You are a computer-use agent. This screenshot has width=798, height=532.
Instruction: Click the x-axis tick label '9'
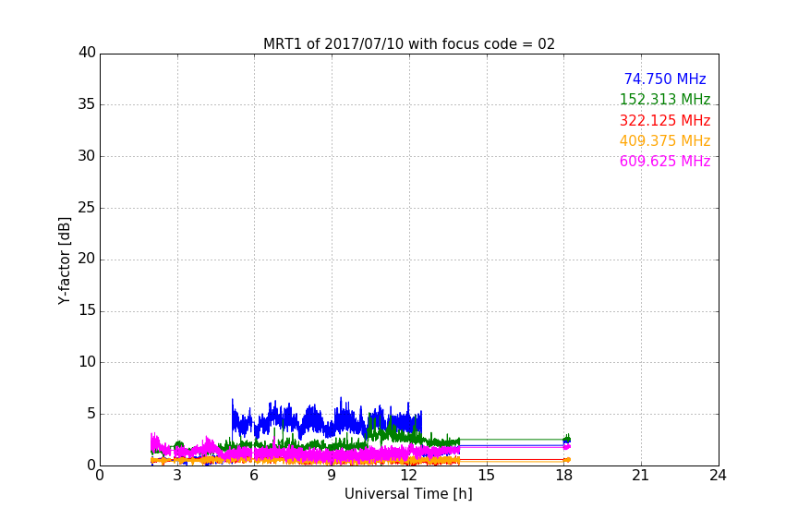click(332, 476)
